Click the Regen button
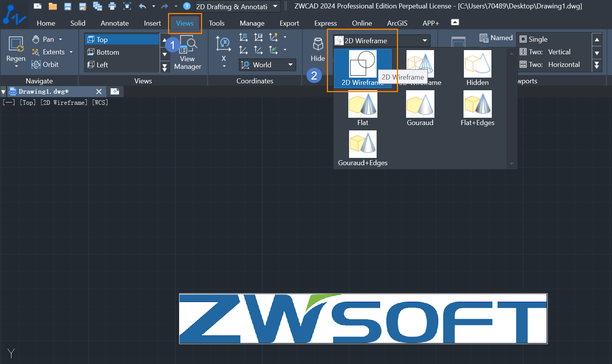The image size is (612, 364). (x=16, y=49)
